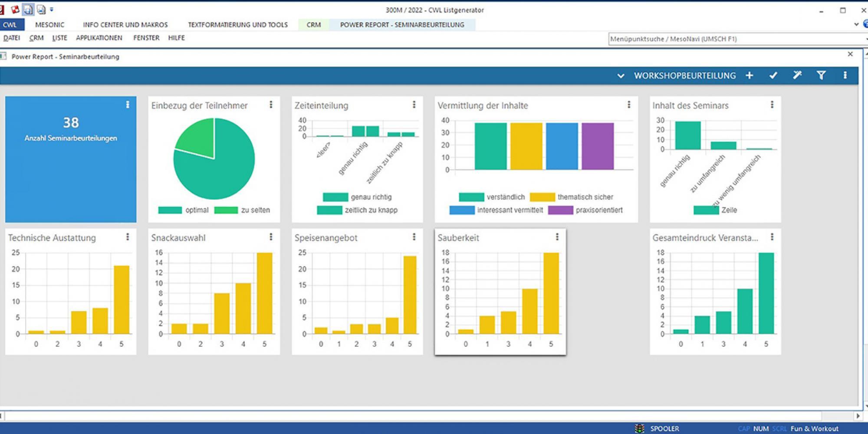Select POWER REPORT - SEMINARBEURTEILUNG tab
868x434 pixels.
pos(402,25)
